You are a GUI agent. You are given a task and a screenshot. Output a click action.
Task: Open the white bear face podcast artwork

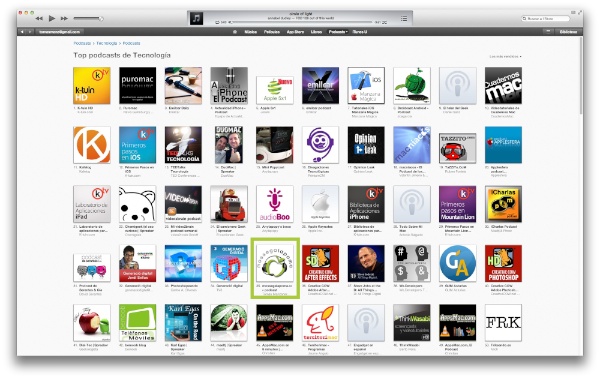137,204
